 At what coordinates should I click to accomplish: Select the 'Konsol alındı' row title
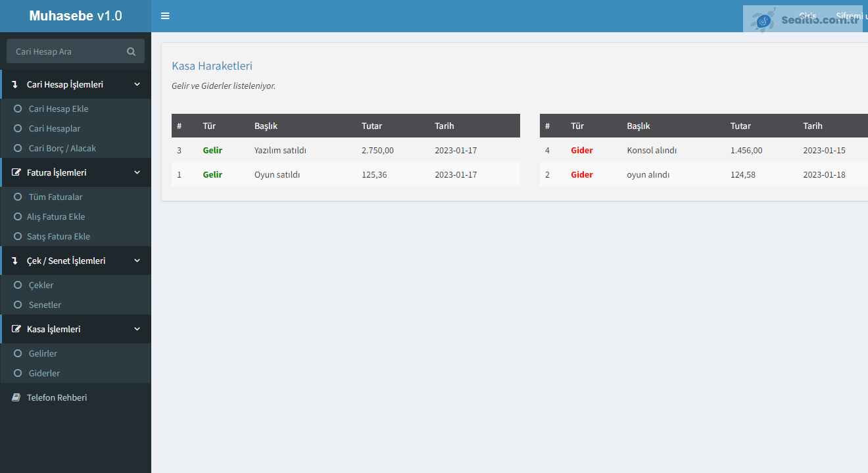(652, 150)
